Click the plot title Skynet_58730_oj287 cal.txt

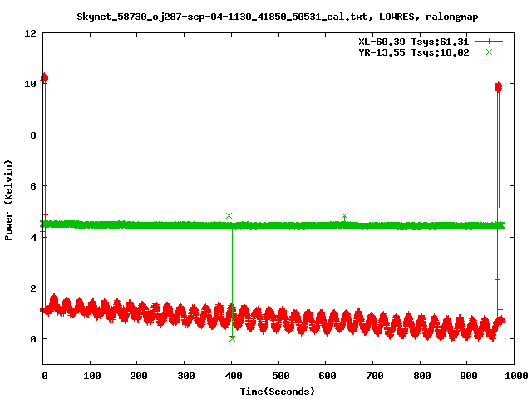click(x=277, y=17)
